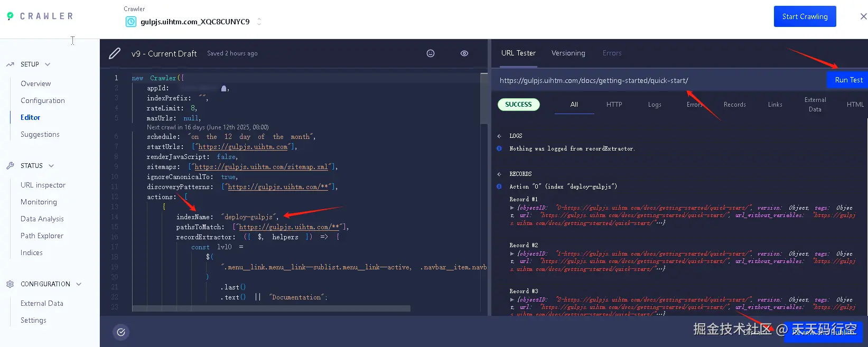Click the editor vertical scrollbar
868x347 pixels.
484,99
